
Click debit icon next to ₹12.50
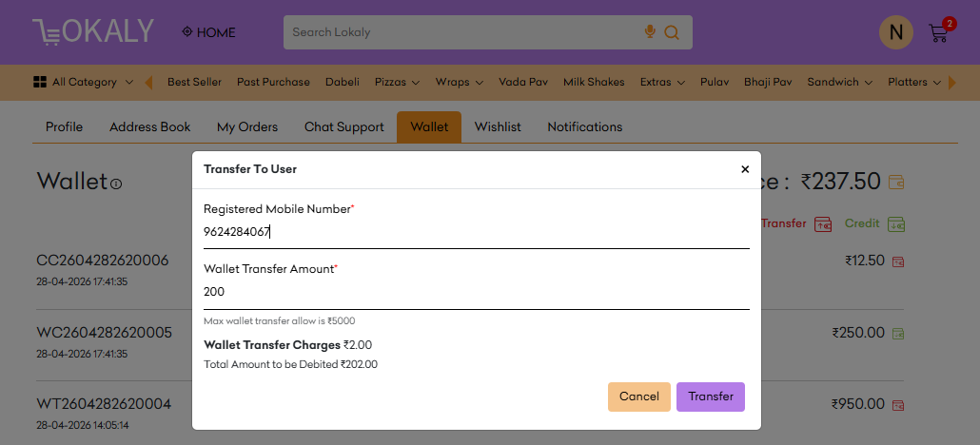tap(898, 261)
